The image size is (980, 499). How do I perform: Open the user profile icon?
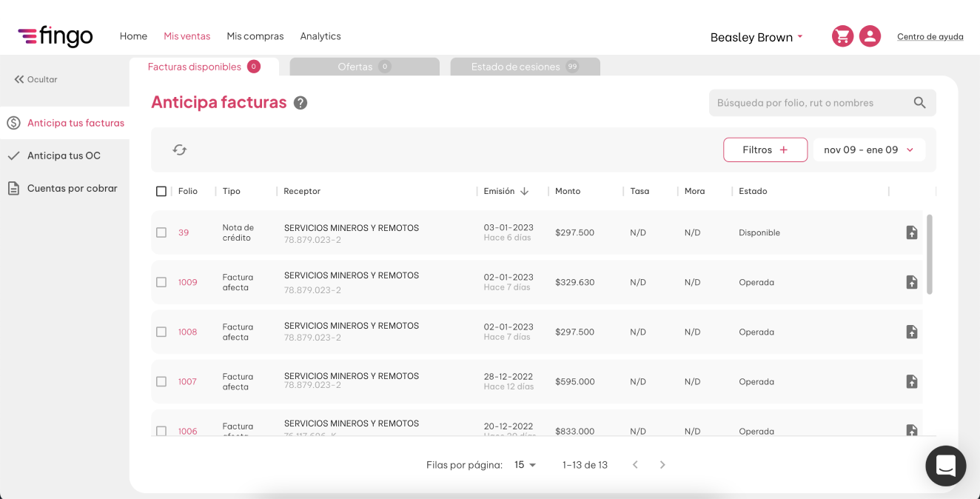[x=870, y=36]
